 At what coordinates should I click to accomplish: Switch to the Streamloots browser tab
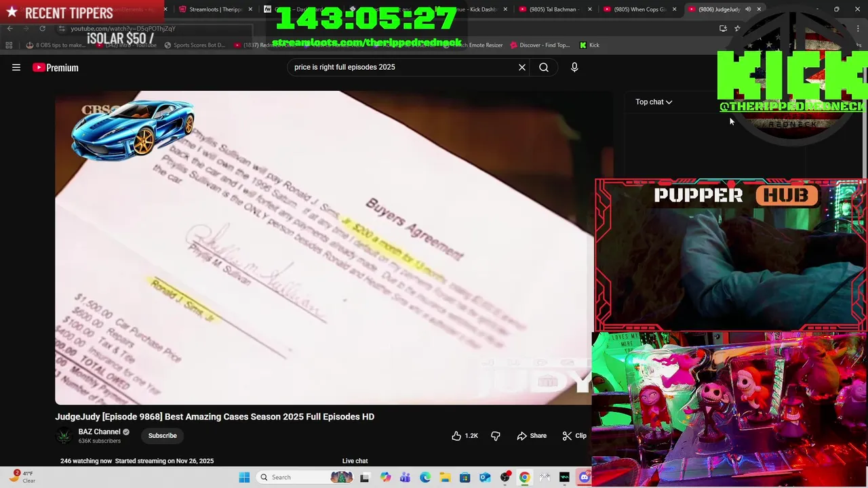214,9
